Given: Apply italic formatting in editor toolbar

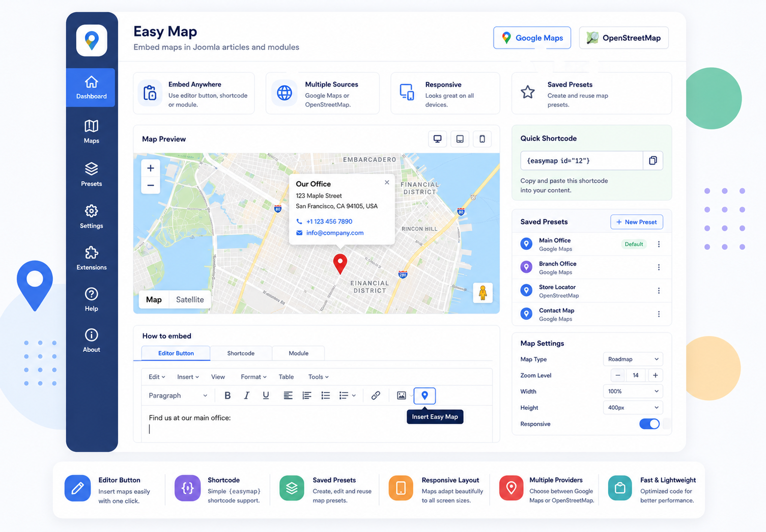Looking at the screenshot, I should click(246, 396).
